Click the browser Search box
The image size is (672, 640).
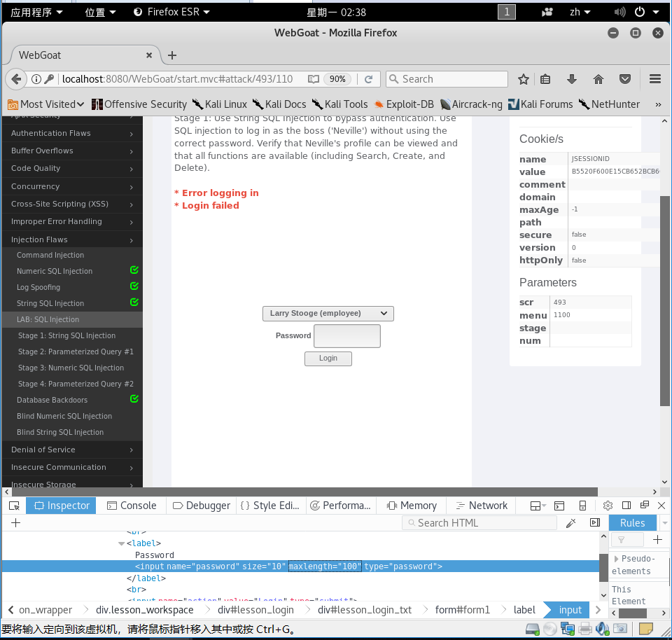coord(447,79)
